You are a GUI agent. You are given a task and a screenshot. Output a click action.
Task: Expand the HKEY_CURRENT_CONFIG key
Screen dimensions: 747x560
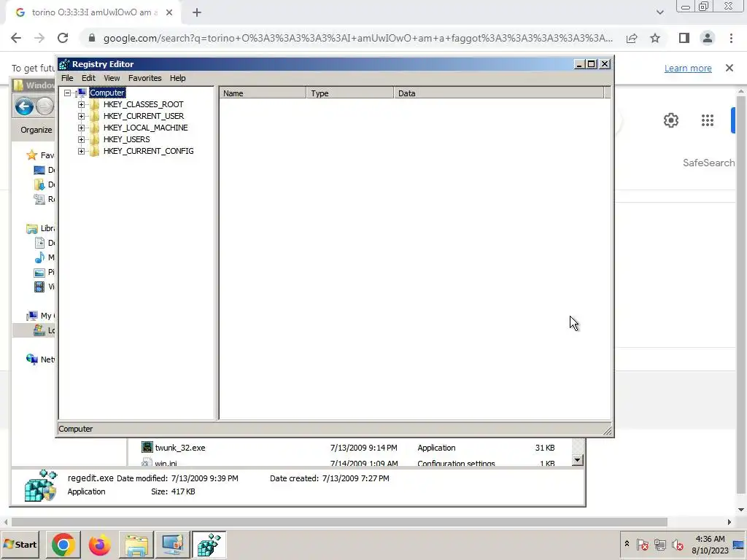click(x=82, y=151)
